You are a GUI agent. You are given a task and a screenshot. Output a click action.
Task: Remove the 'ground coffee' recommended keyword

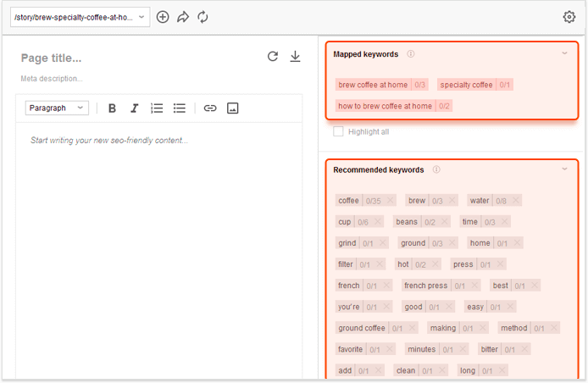pos(412,328)
